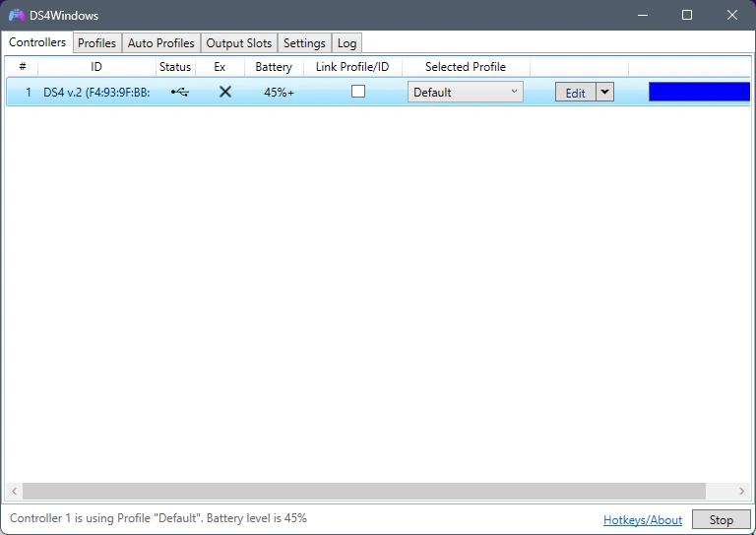This screenshot has height=535, width=756.
Task: Open the Settings tab
Action: click(x=304, y=43)
